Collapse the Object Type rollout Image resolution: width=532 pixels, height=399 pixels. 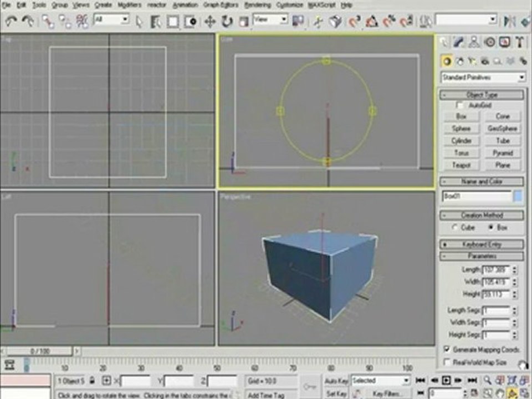click(x=482, y=95)
